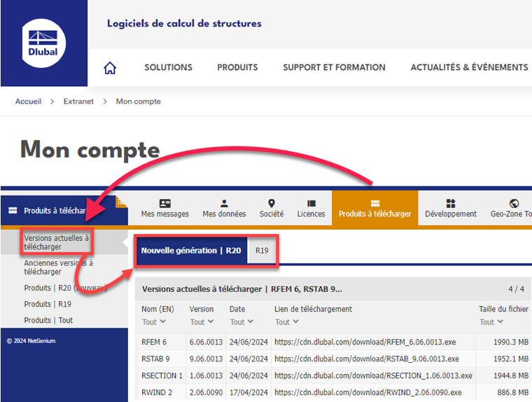Click the date 17/04/2024 cell

click(248, 392)
